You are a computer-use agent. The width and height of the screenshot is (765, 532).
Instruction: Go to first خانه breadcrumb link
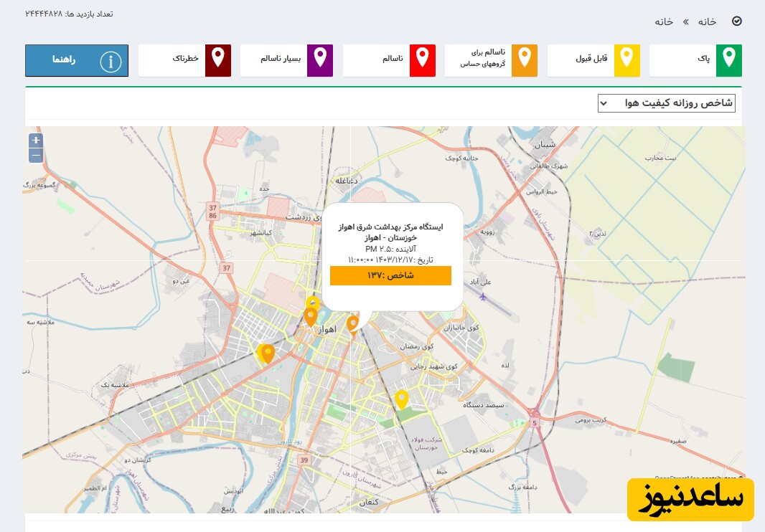(x=707, y=22)
